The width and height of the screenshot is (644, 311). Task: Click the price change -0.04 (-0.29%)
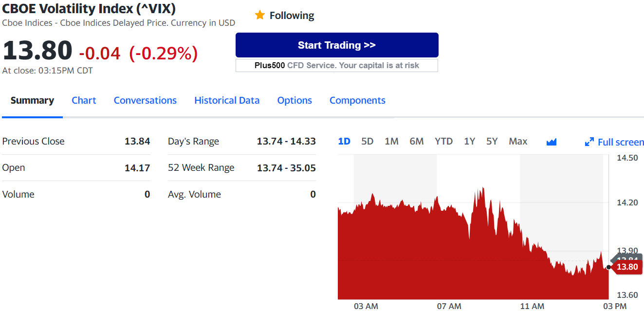click(138, 53)
